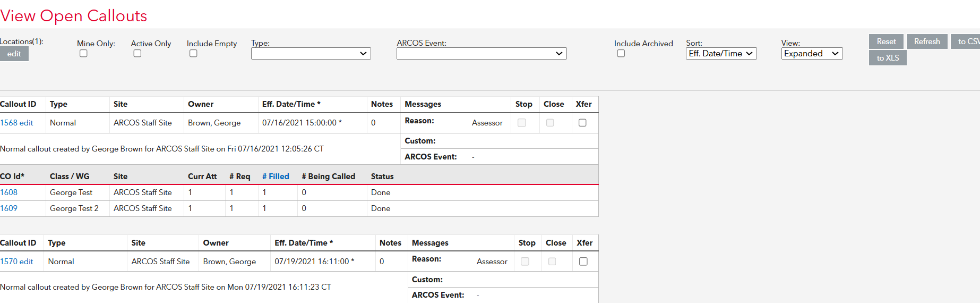Open callout 1568 edit link

16,123
